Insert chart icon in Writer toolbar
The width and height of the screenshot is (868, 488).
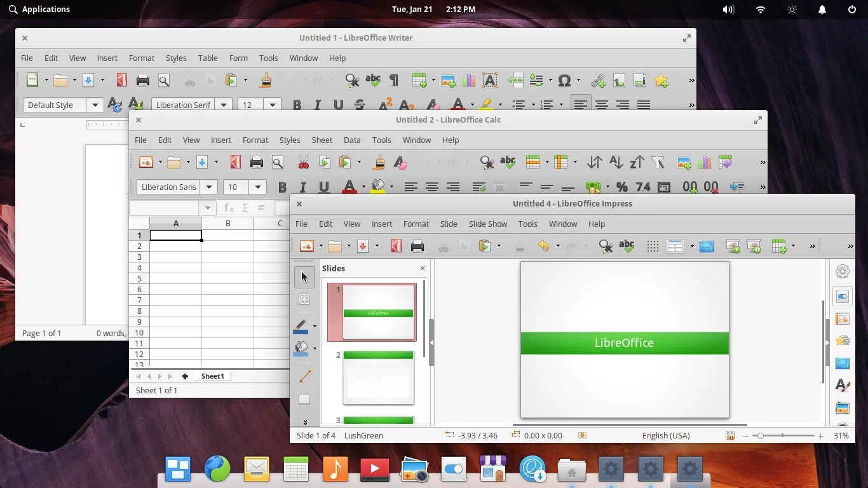pyautogui.click(x=469, y=80)
